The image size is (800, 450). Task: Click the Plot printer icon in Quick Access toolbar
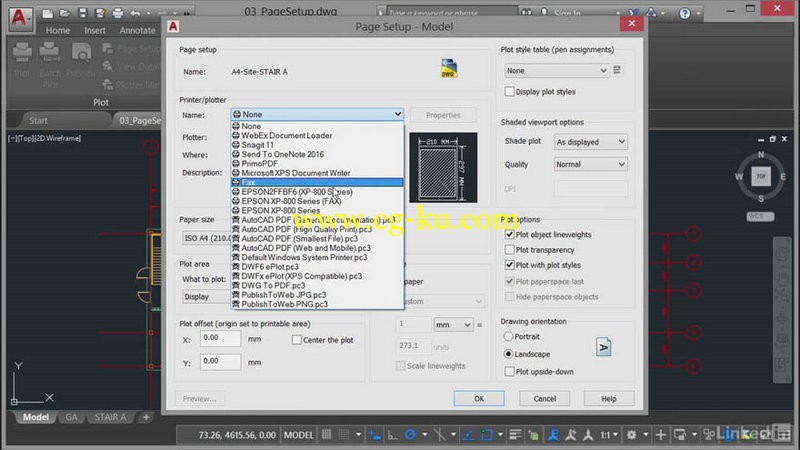click(x=117, y=13)
